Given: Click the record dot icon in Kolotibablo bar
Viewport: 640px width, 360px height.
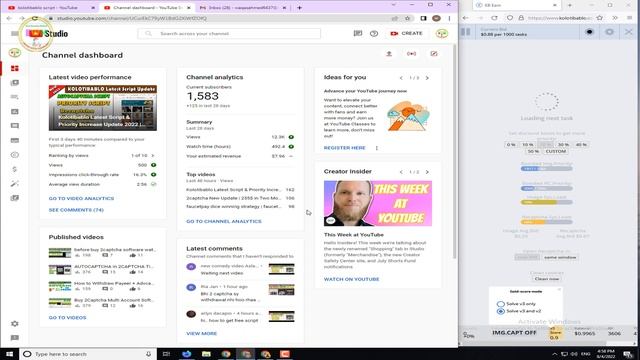Looking at the screenshot, I should 589,32.
